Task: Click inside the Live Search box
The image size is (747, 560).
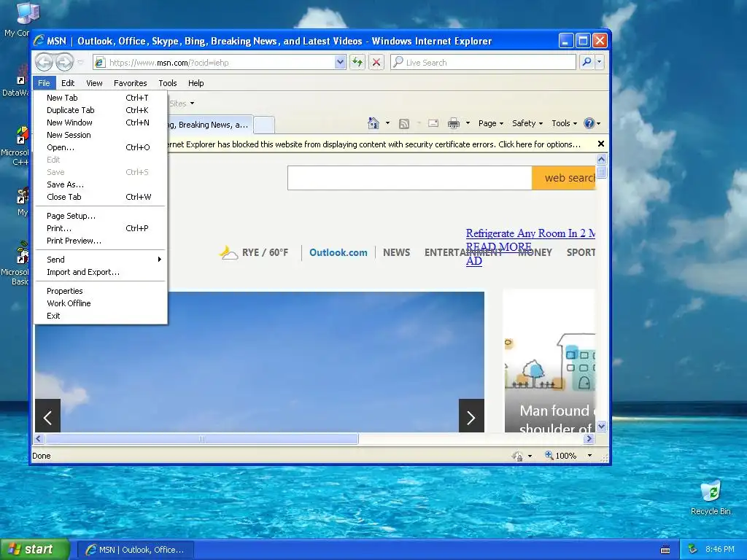Action: point(483,63)
